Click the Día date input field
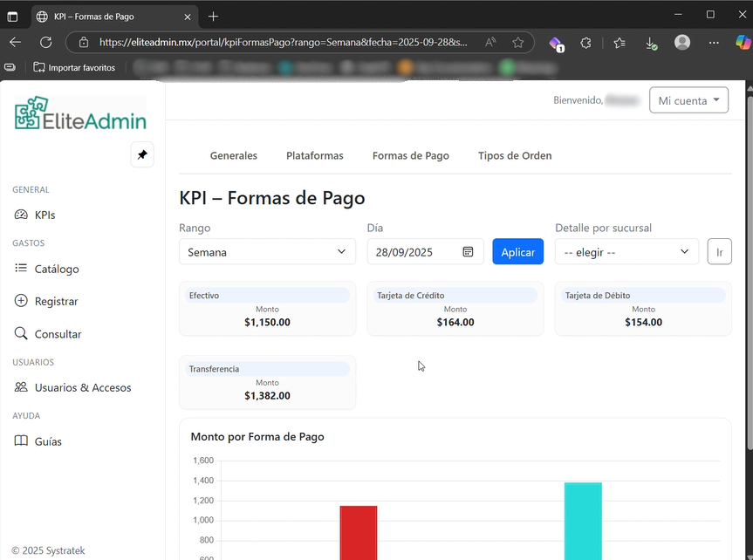This screenshot has width=753, height=560. click(414, 252)
